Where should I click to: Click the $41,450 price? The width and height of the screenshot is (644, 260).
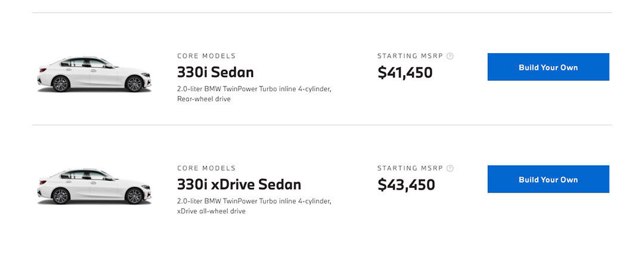pos(405,73)
